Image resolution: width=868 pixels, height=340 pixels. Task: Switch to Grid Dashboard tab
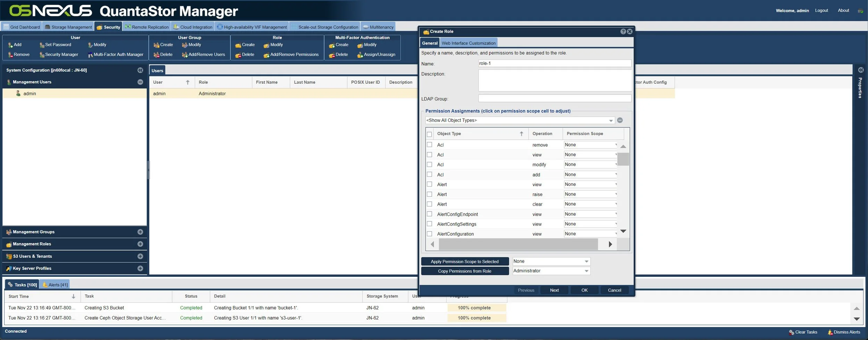tap(22, 27)
